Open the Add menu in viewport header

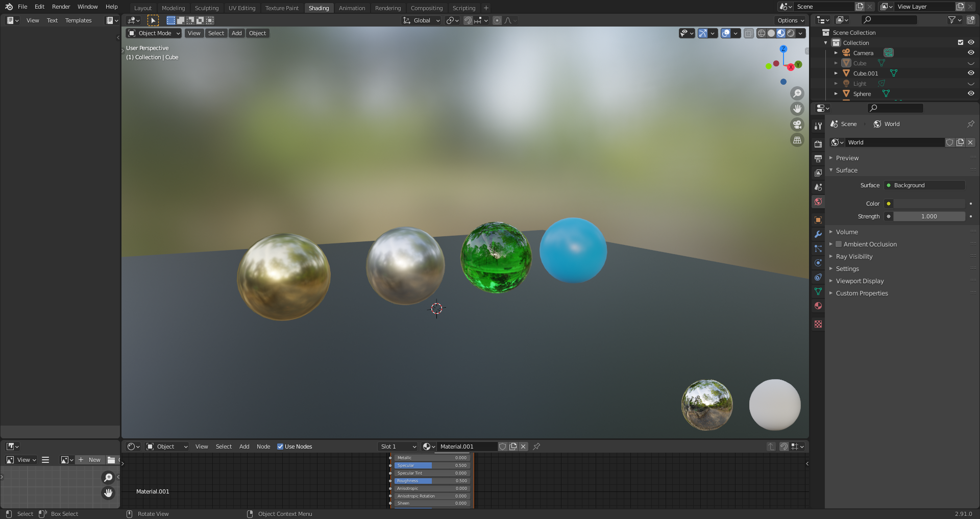point(237,33)
